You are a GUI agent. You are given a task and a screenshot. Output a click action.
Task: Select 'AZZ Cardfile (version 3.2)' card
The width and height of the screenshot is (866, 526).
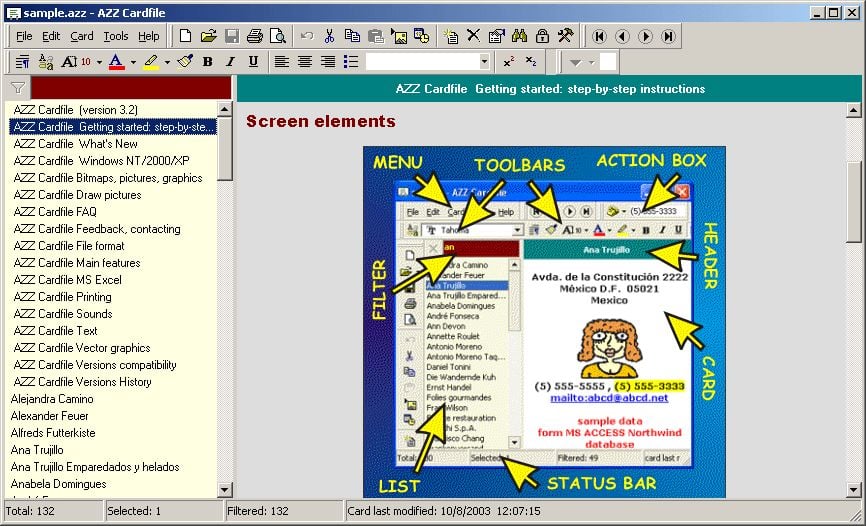tap(76, 109)
